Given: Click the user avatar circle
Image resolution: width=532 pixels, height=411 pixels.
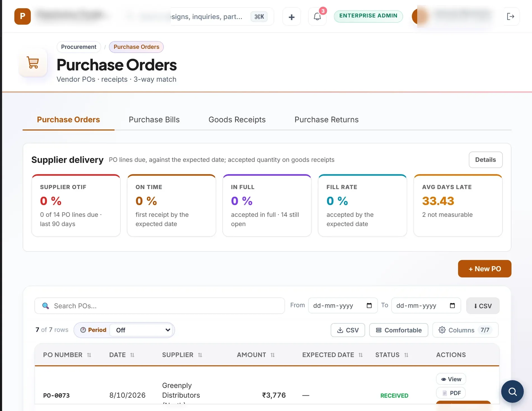Looking at the screenshot, I should pos(420,16).
